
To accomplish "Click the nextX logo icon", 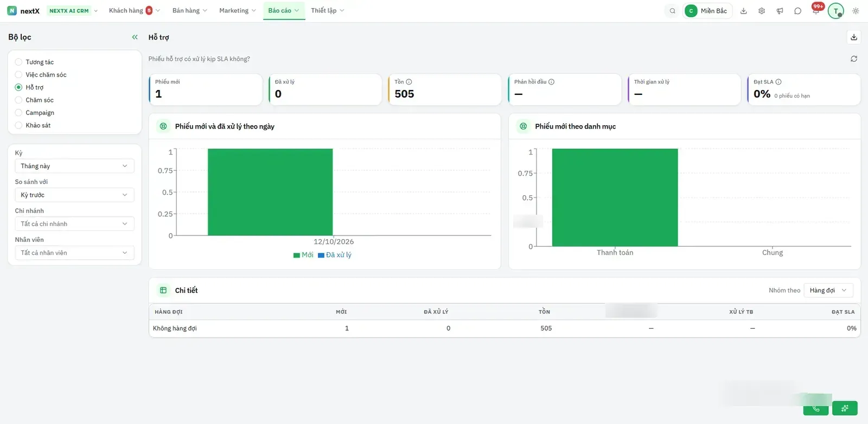I will pyautogui.click(x=12, y=11).
